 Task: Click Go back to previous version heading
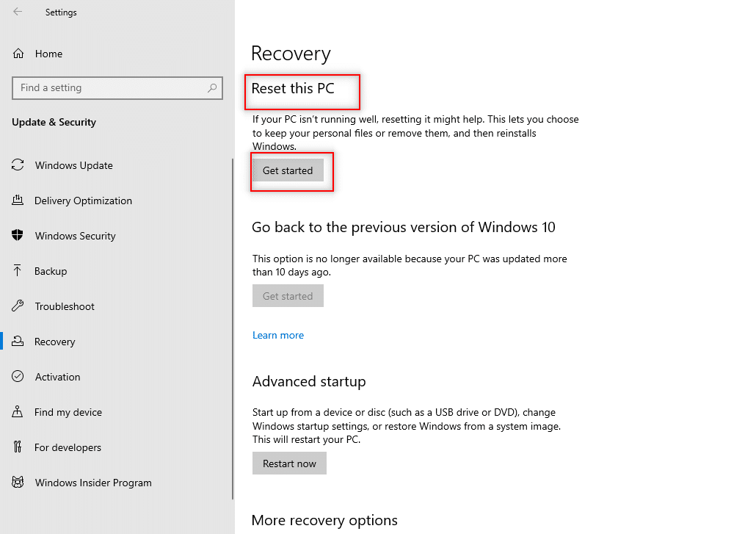pyautogui.click(x=404, y=227)
